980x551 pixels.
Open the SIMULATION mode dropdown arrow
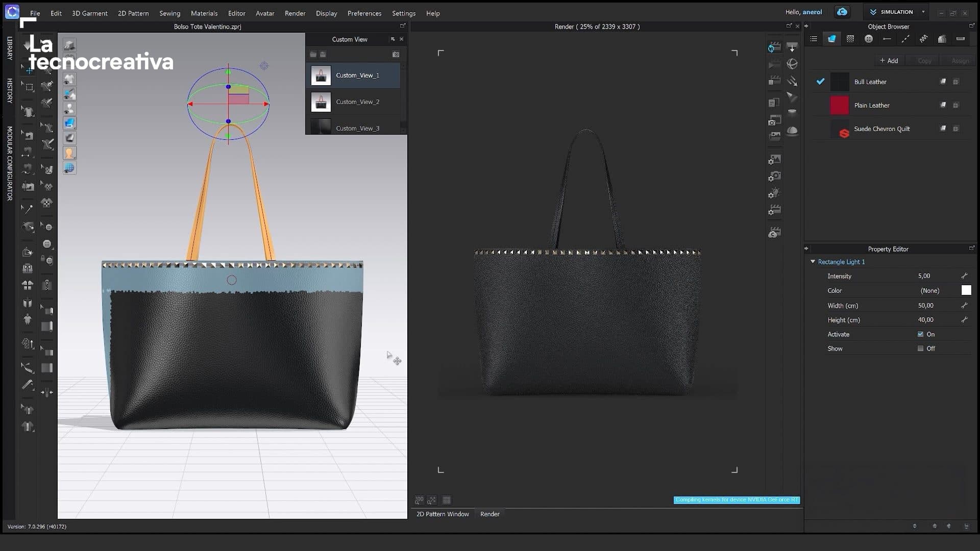(x=923, y=12)
